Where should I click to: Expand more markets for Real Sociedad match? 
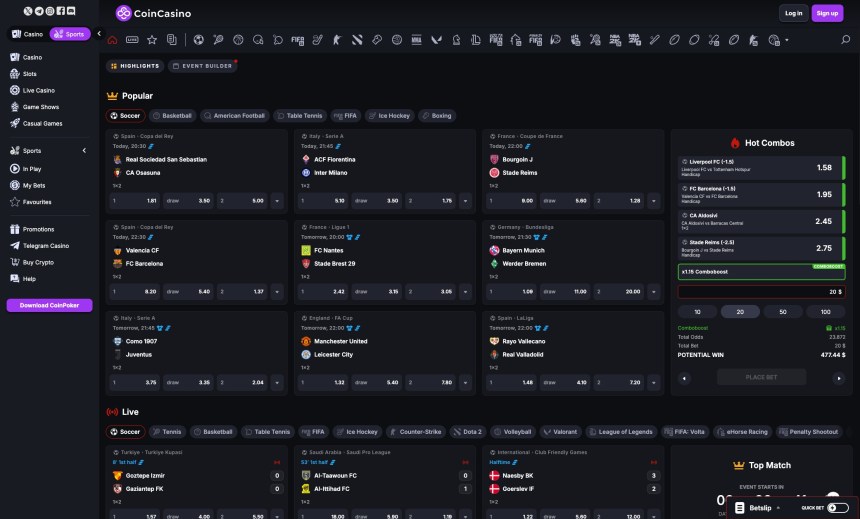coord(277,201)
